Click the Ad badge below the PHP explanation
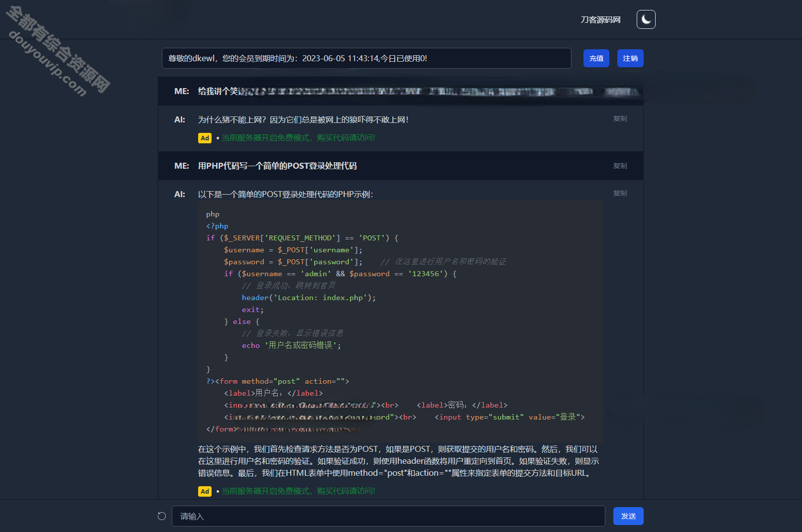The image size is (802, 532). (x=205, y=491)
